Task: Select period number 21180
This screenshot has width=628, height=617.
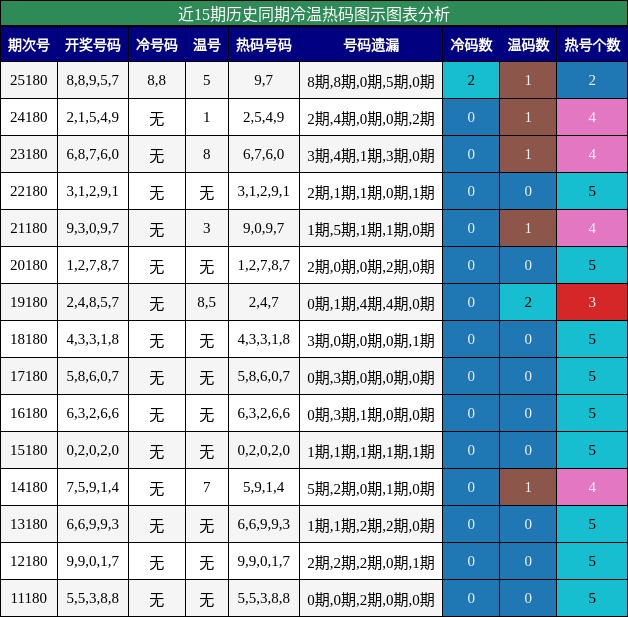Action: (29, 228)
